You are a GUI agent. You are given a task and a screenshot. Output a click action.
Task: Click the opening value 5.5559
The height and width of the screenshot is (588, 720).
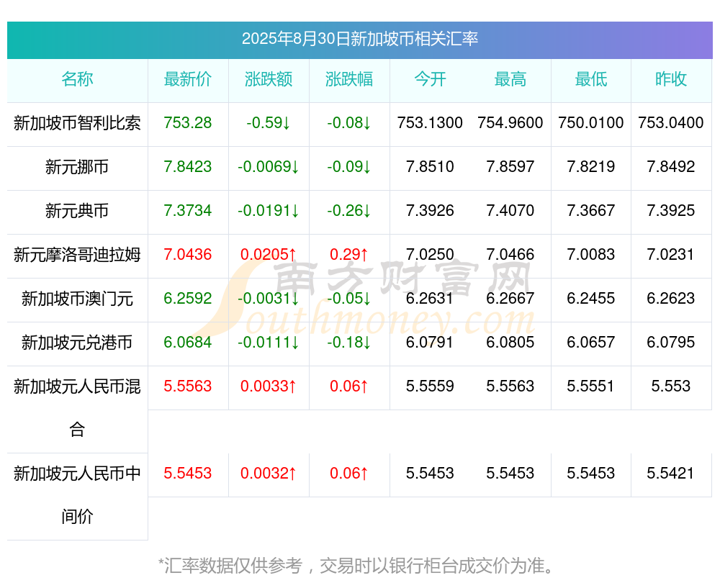[430, 386]
